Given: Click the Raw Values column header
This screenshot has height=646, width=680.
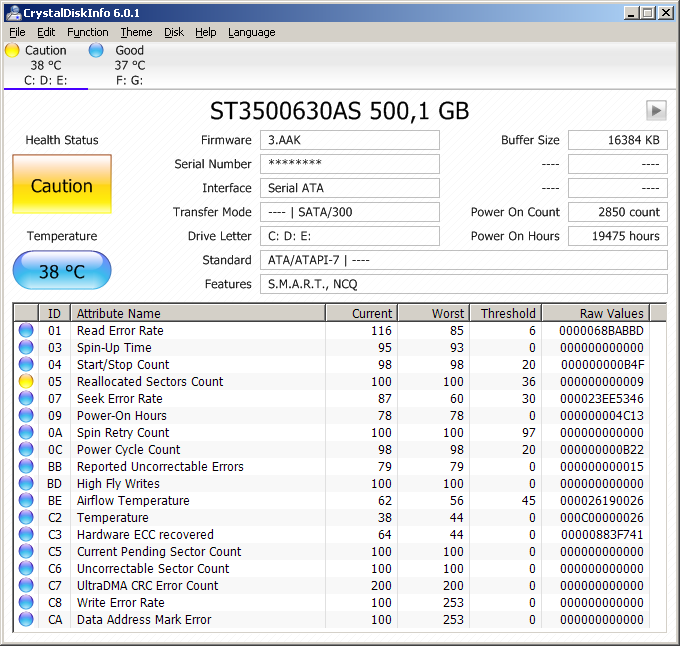Looking at the screenshot, I should click(x=596, y=313).
